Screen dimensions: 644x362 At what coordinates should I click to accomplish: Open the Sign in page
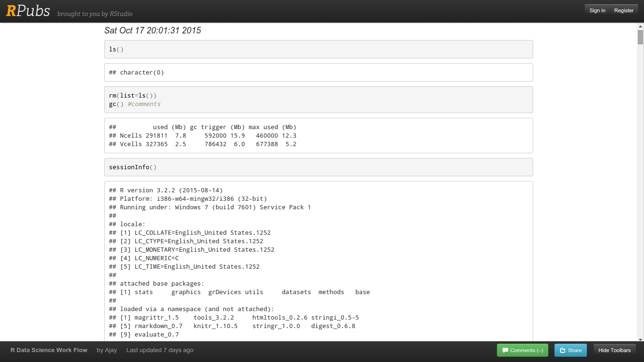tap(597, 10)
